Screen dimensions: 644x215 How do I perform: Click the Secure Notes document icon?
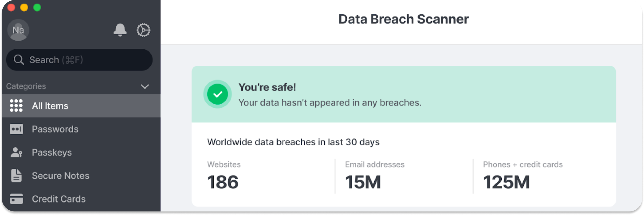[x=16, y=176]
